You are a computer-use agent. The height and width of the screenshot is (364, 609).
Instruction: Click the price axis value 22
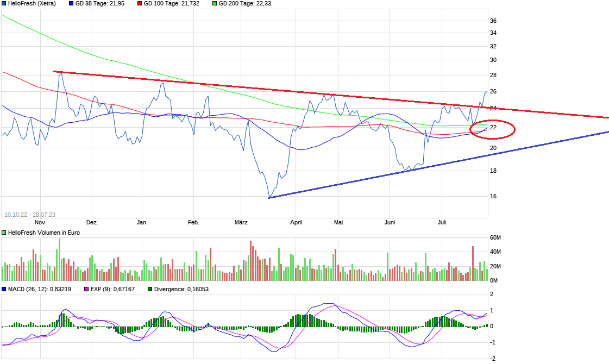point(493,128)
